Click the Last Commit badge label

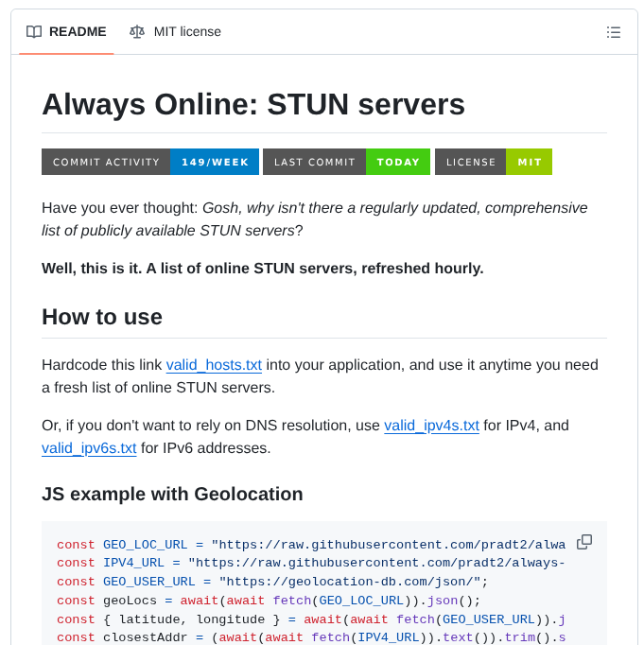pos(314,162)
